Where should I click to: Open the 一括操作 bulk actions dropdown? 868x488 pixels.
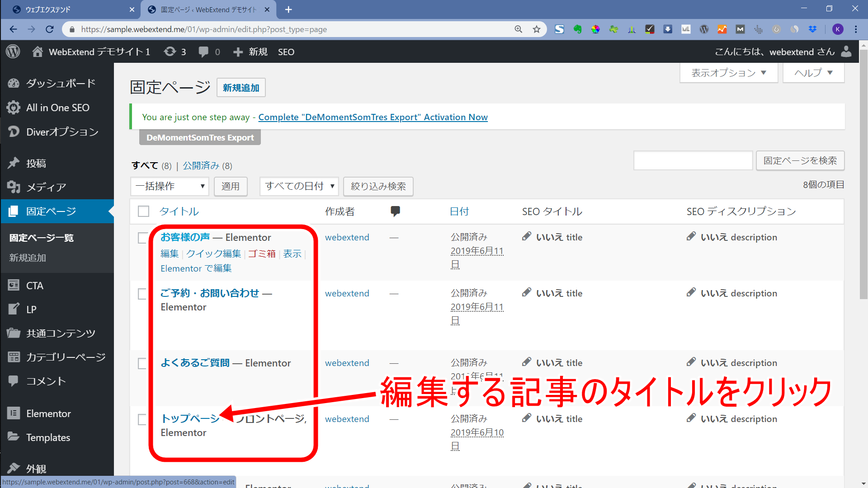170,186
